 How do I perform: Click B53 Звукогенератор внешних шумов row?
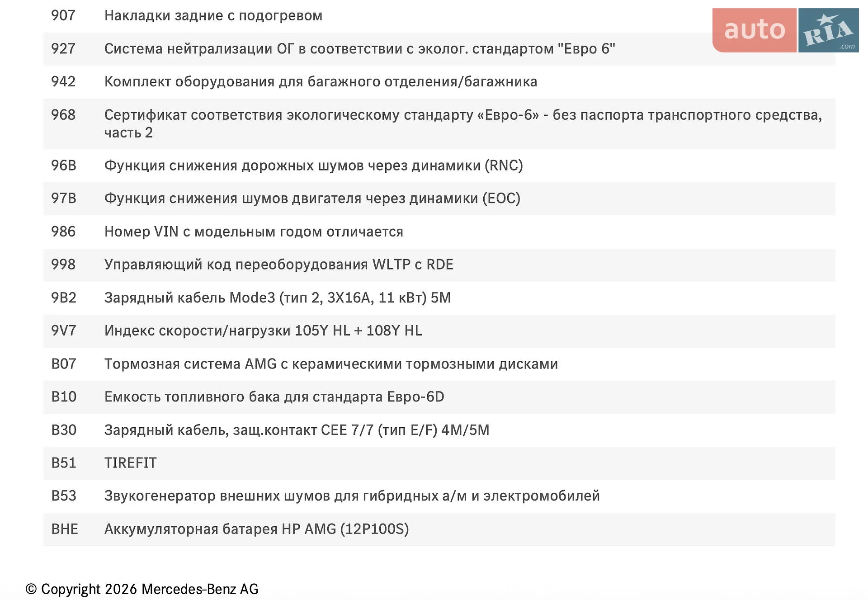pos(439,496)
